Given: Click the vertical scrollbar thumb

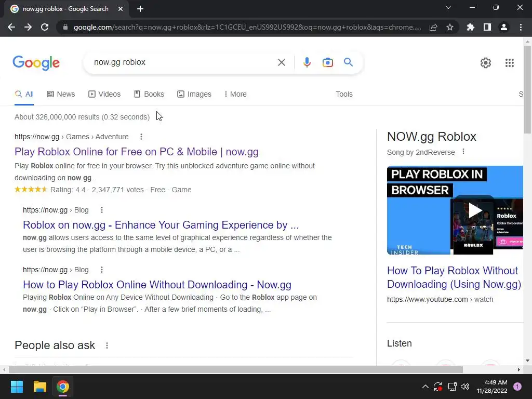Looking at the screenshot, I should click(527, 89).
